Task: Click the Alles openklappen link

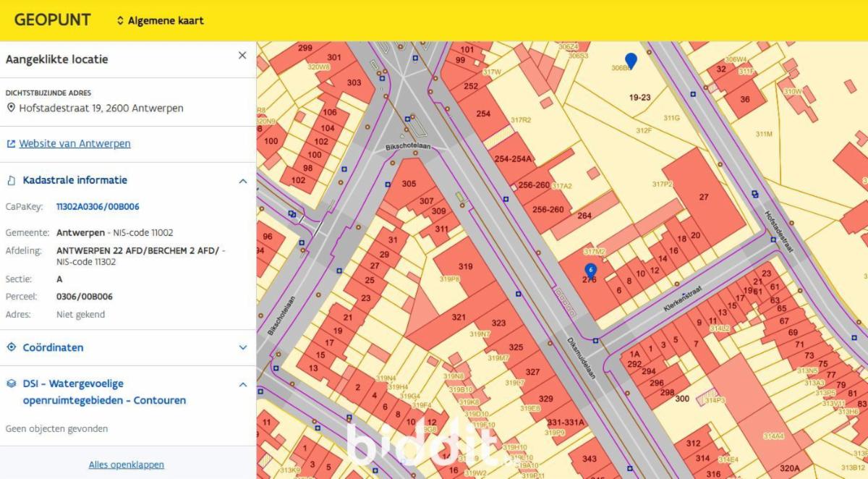Action: (x=127, y=465)
